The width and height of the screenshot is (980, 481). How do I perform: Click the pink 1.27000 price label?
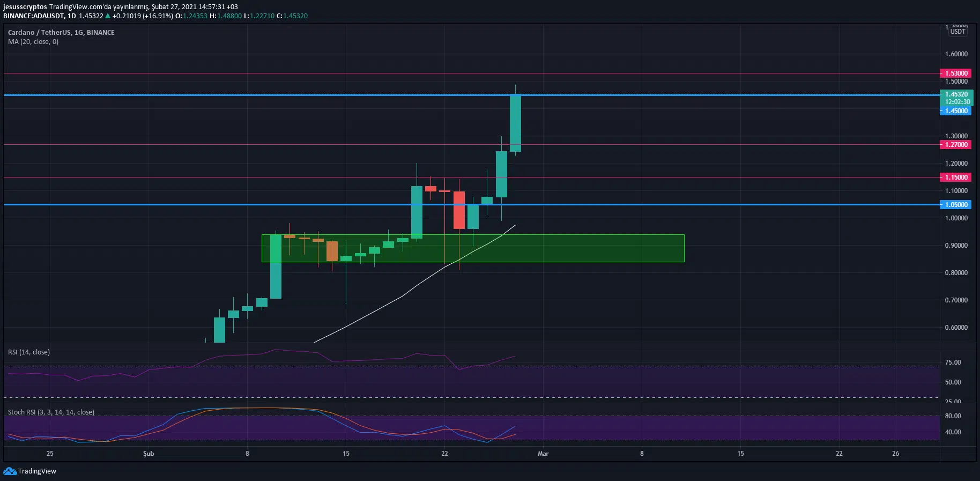(x=956, y=144)
